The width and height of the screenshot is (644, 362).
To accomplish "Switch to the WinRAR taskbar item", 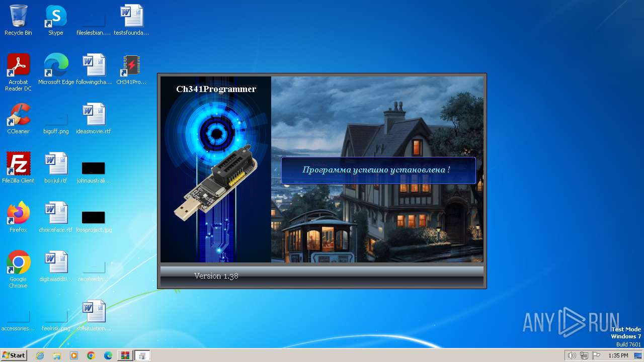I will pyautogui.click(x=125, y=355).
